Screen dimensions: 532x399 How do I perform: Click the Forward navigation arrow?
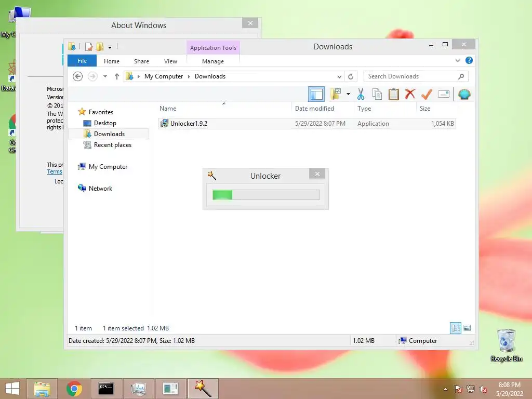pyautogui.click(x=92, y=76)
